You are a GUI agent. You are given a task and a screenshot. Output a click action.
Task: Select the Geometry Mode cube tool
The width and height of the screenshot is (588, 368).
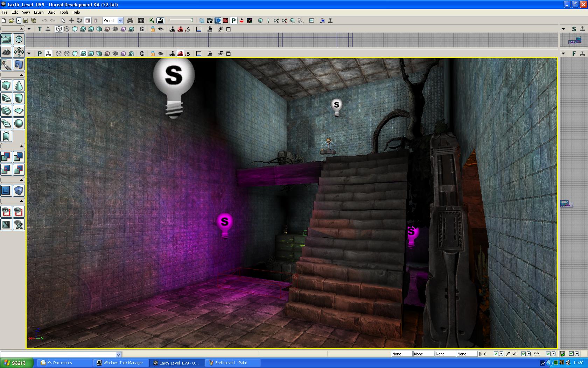pyautogui.click(x=19, y=40)
